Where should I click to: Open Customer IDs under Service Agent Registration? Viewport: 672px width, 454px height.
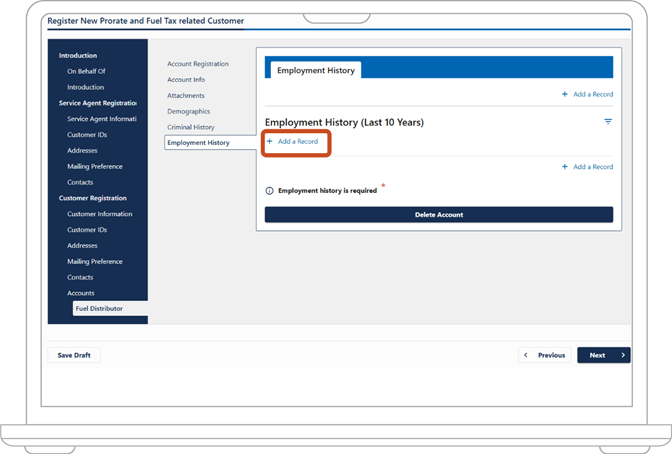87,135
